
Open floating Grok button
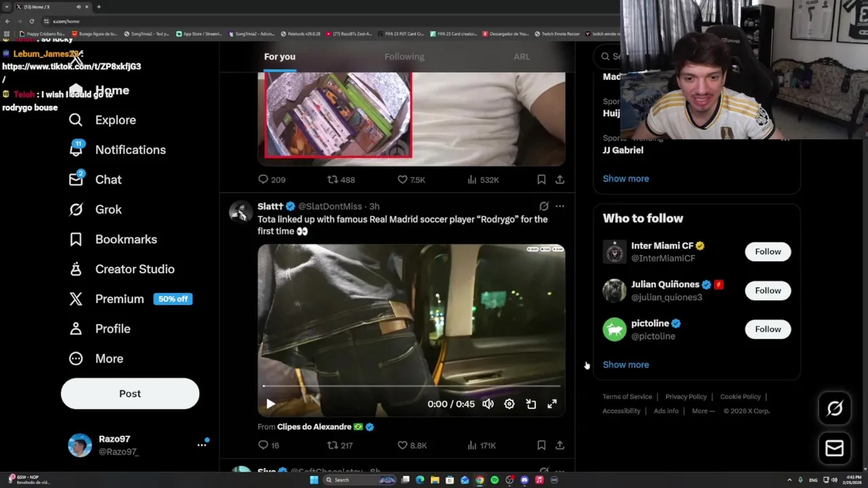coord(834,408)
